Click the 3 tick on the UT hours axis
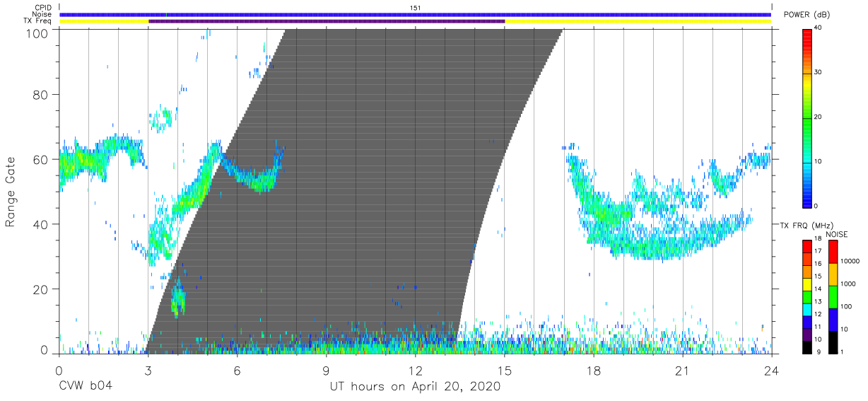The height and width of the screenshot is (401, 868). pos(148,371)
